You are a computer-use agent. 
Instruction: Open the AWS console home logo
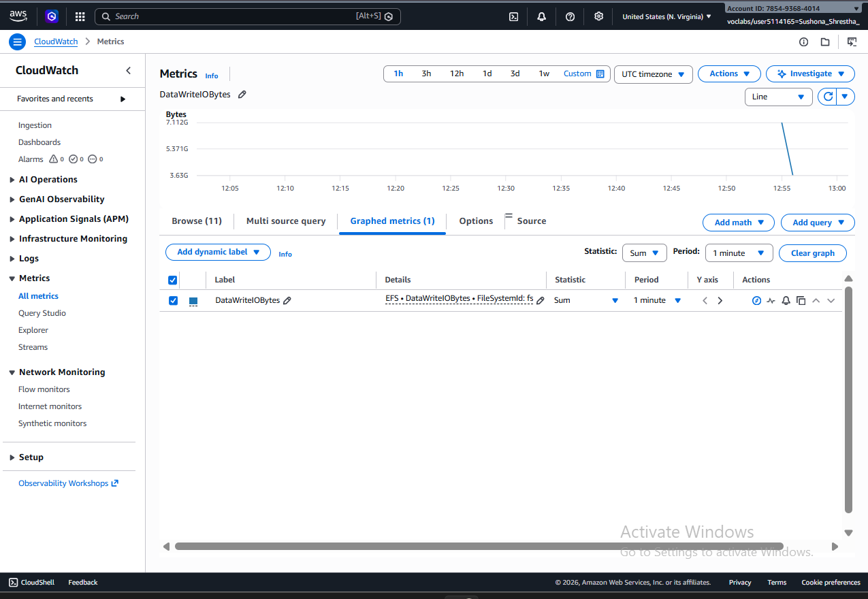tap(18, 16)
